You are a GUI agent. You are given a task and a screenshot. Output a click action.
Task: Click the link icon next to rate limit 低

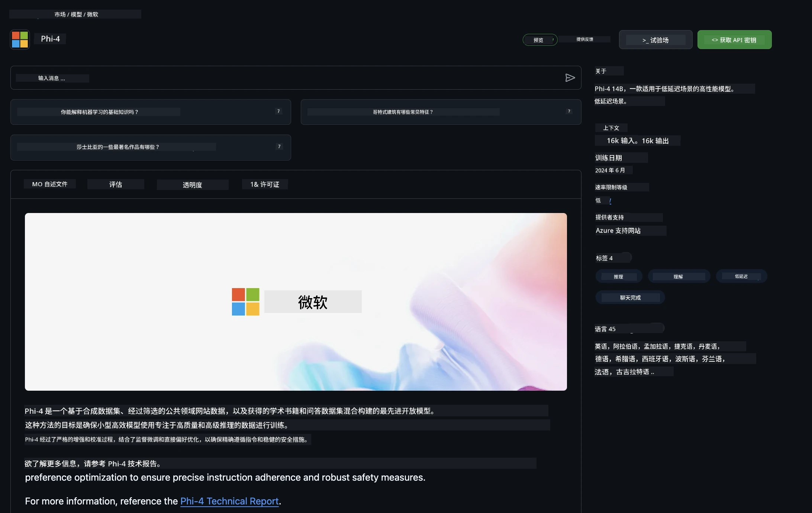tap(610, 201)
